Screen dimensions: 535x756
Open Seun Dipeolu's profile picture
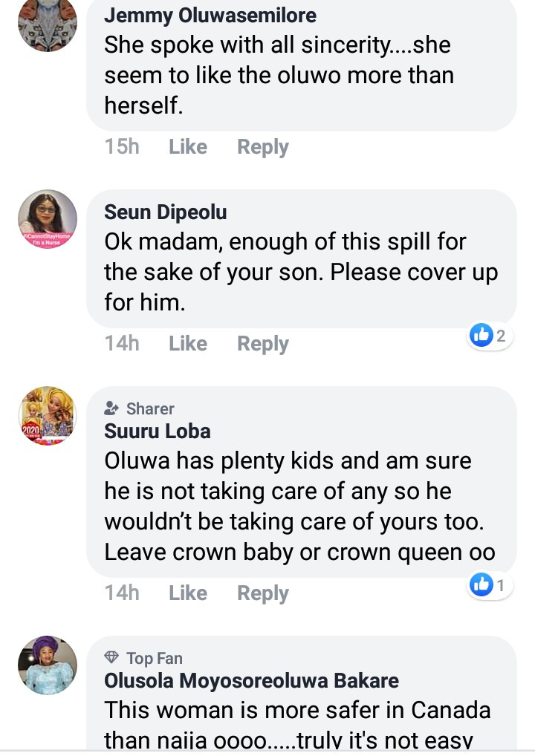[48, 219]
